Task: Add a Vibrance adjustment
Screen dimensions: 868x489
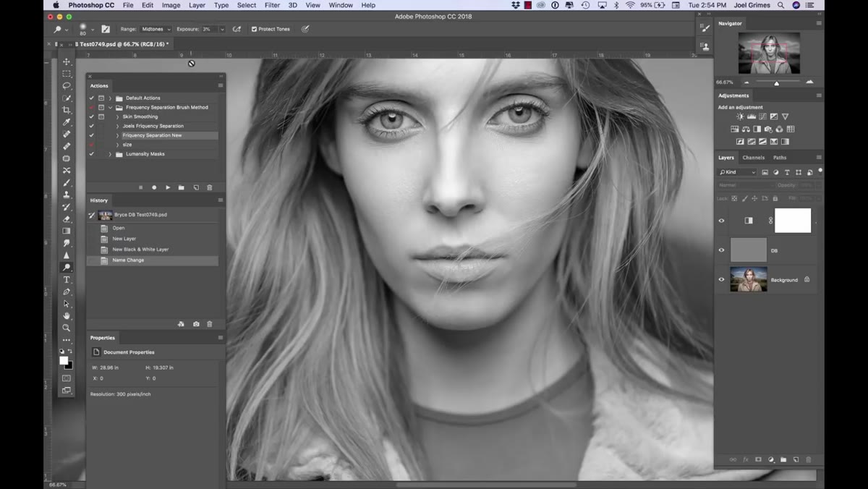Action: [785, 116]
